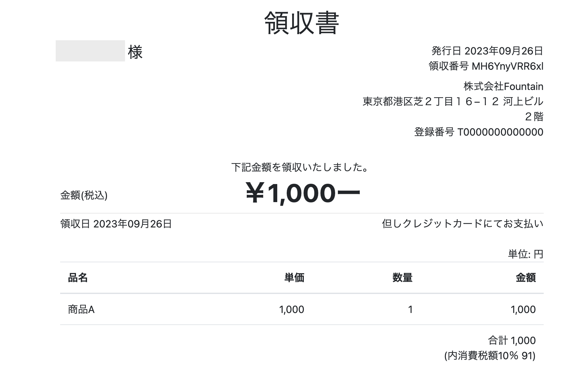Select the 発行日 issue date line
Viewport: 588px width, 389px height.
(x=487, y=51)
